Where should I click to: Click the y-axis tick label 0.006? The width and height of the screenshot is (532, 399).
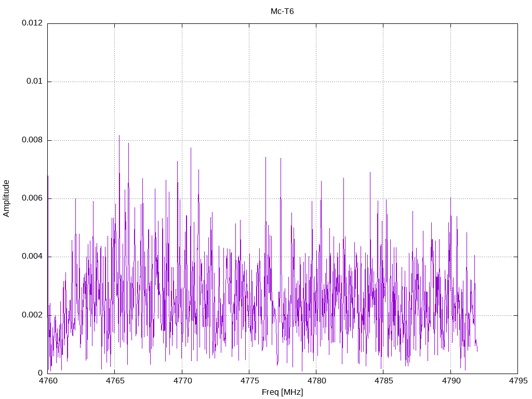click(x=32, y=198)
